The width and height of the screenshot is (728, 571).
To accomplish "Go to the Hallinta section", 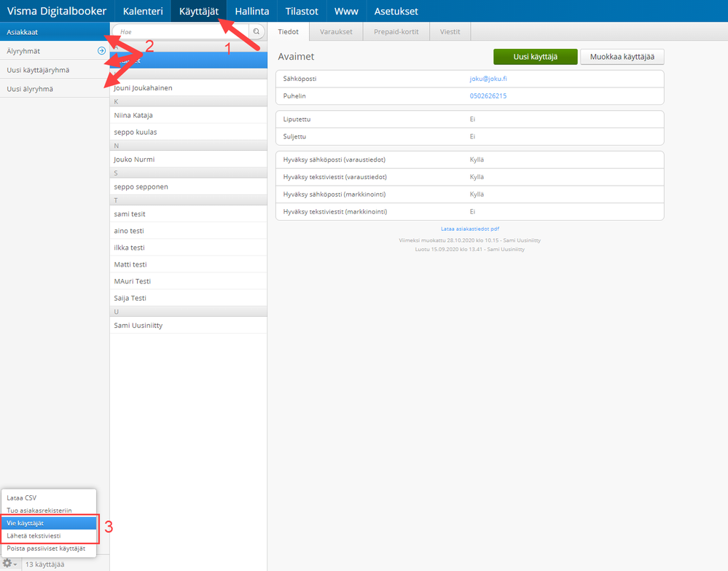I will point(252,11).
